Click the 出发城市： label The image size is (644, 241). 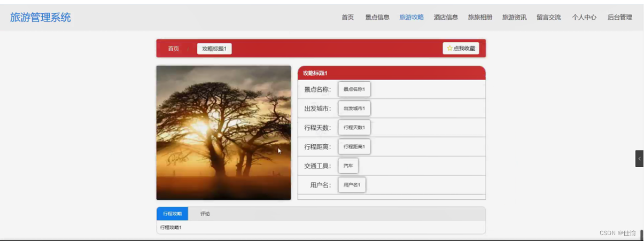[x=318, y=108]
